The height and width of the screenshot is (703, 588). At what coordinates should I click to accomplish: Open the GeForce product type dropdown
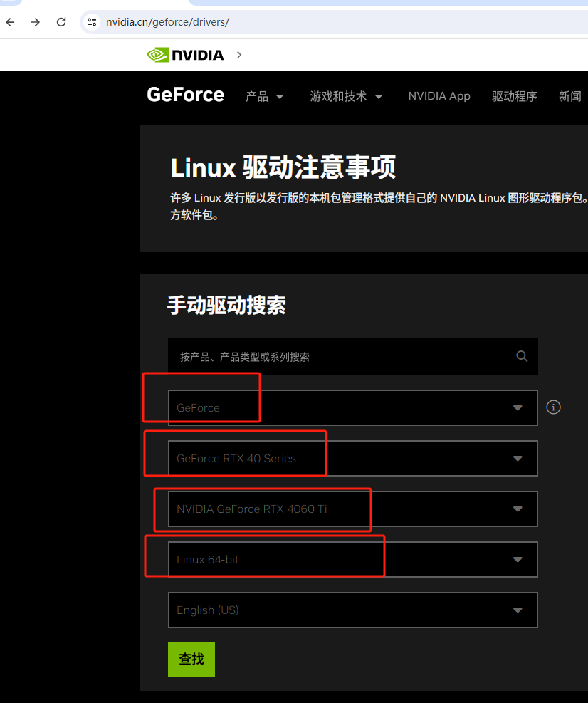tap(352, 407)
